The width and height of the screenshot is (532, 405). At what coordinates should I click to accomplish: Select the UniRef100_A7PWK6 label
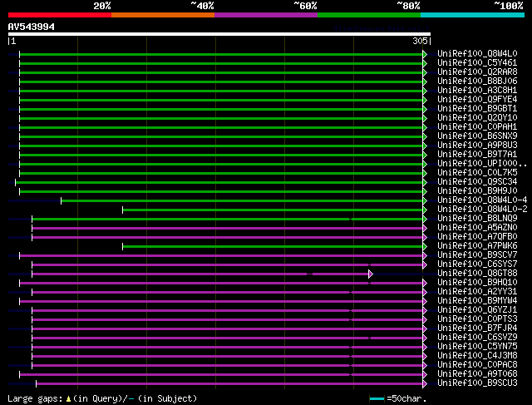(477, 246)
